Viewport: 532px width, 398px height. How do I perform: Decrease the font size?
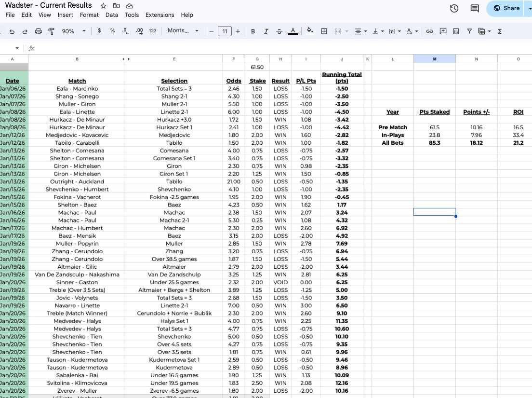tap(212, 31)
